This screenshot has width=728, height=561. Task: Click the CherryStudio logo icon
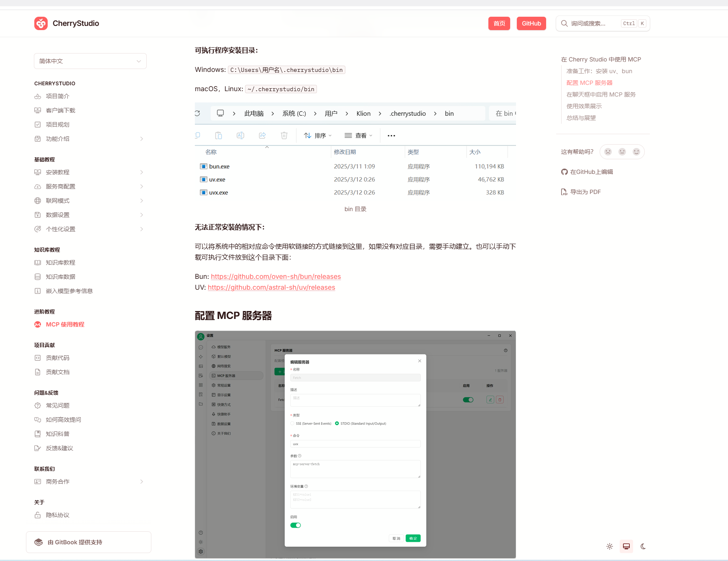pyautogui.click(x=41, y=23)
